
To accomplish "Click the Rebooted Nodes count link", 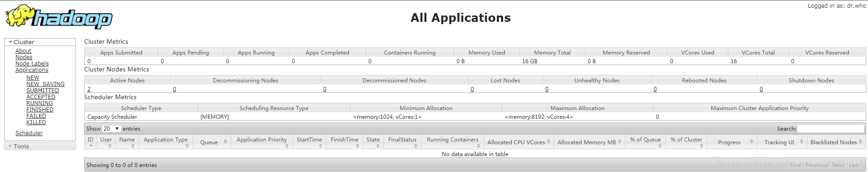I will pyautogui.click(x=655, y=89).
